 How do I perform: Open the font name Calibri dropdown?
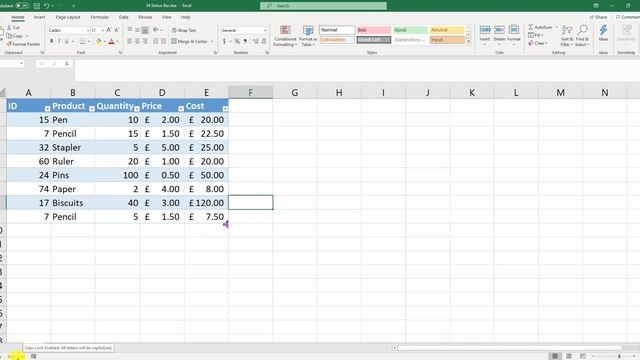tap(87, 30)
